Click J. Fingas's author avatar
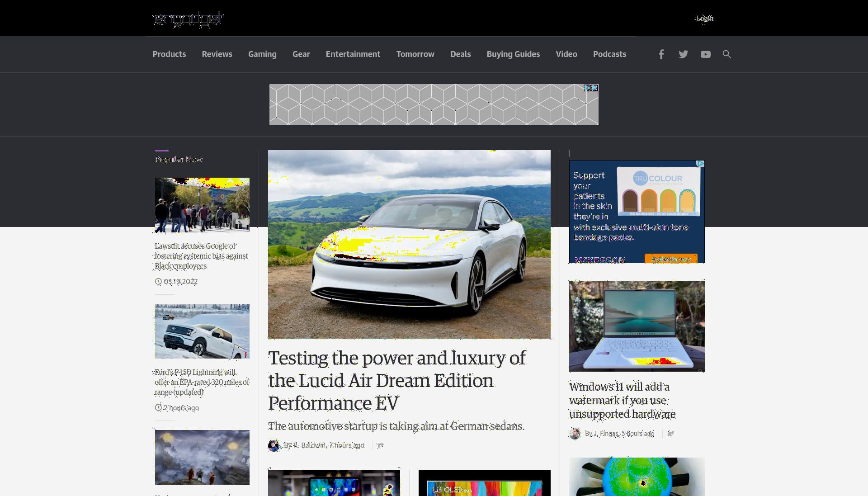This screenshot has height=496, width=868. pos(575,434)
